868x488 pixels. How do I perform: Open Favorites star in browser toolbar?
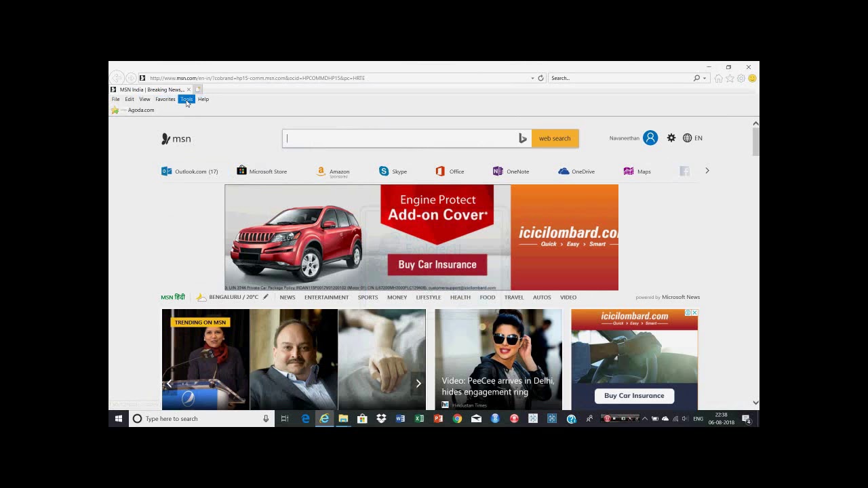[x=730, y=78]
